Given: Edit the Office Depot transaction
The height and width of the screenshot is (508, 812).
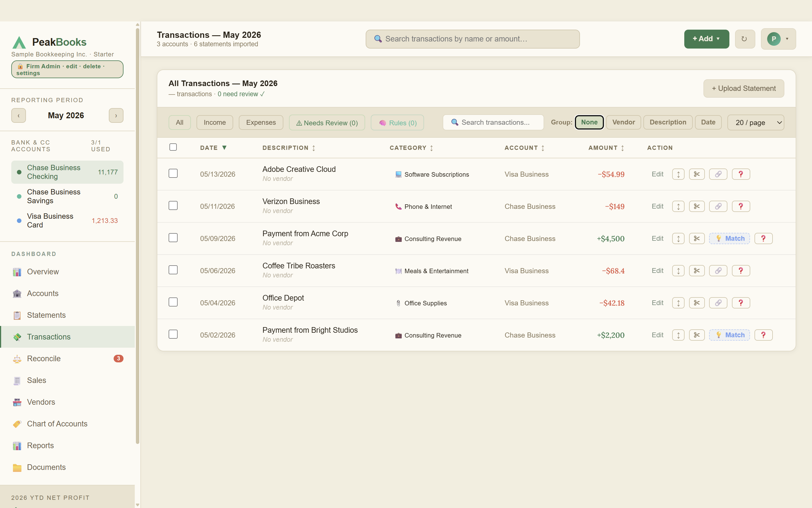Looking at the screenshot, I should coord(657,303).
